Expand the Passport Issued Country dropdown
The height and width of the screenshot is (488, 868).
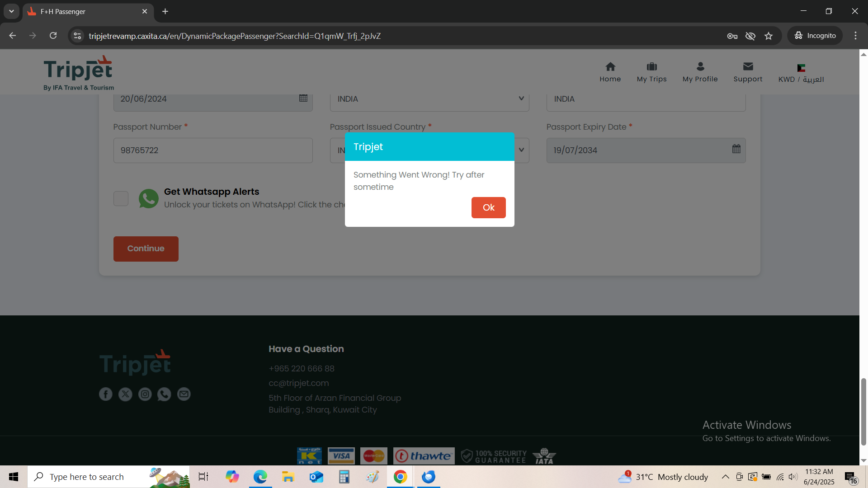(521, 150)
